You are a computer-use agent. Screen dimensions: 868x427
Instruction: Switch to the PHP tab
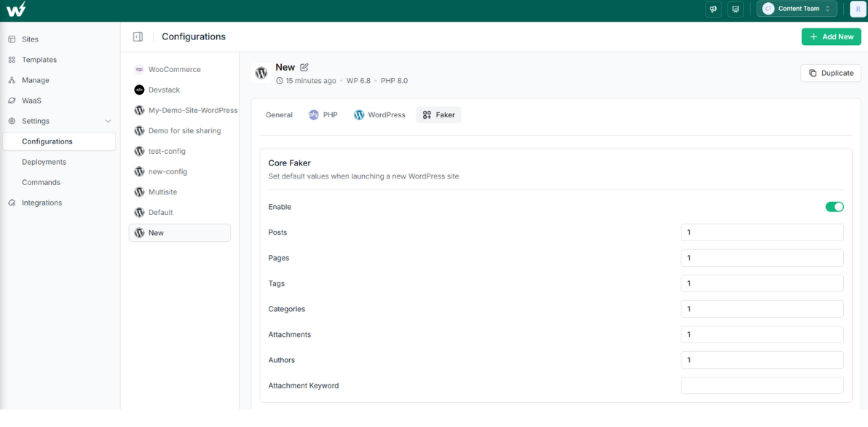[x=323, y=114]
